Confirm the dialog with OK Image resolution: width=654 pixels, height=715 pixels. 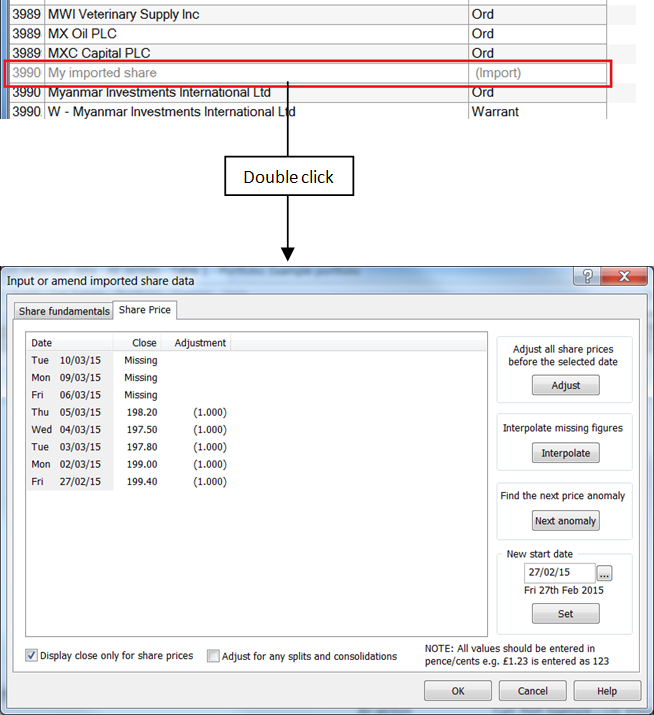(x=457, y=691)
